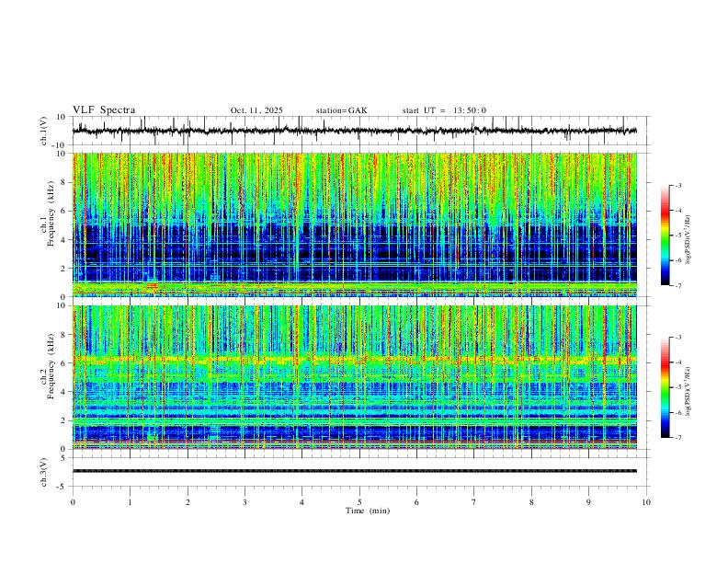Click time-axis tick label '3'
728x563 pixels.
(x=245, y=502)
